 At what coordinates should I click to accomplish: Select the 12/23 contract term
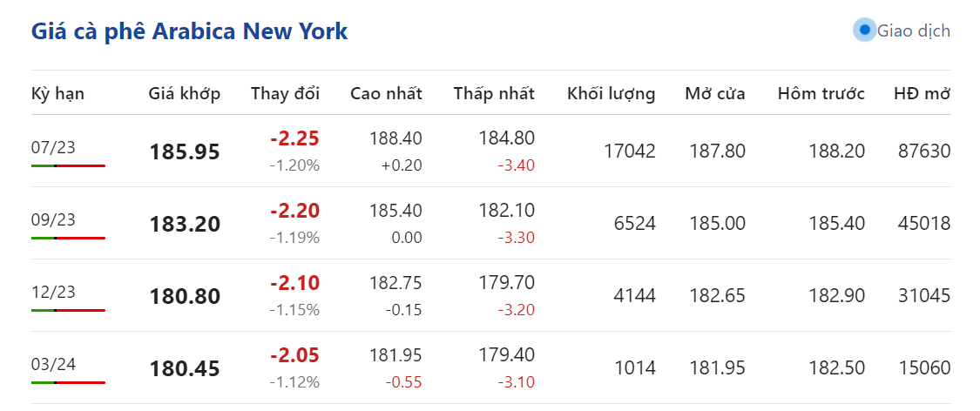pos(53,292)
